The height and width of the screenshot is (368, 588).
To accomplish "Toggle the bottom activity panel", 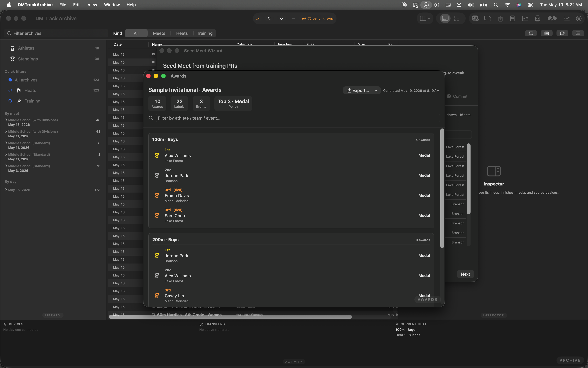I will (578, 33).
